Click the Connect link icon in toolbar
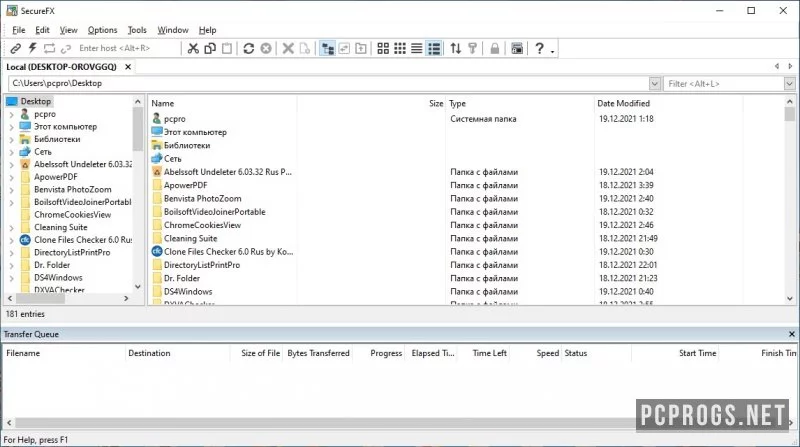The height and width of the screenshot is (447, 800). click(15, 48)
